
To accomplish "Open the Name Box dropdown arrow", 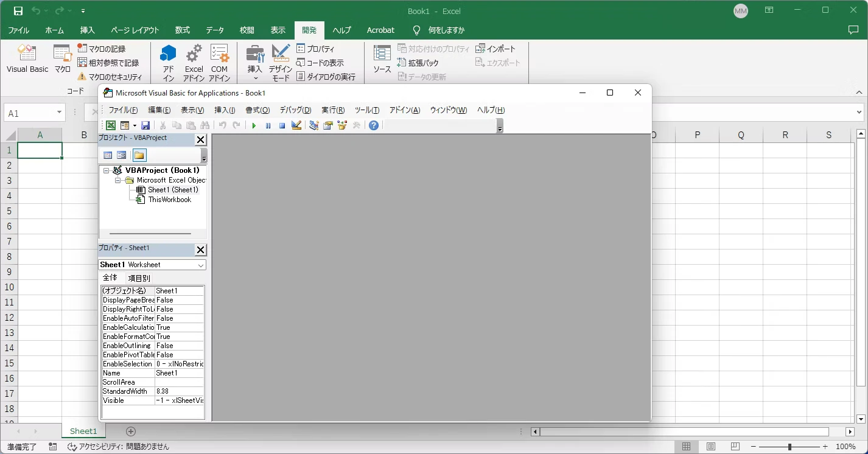I will click(x=60, y=113).
